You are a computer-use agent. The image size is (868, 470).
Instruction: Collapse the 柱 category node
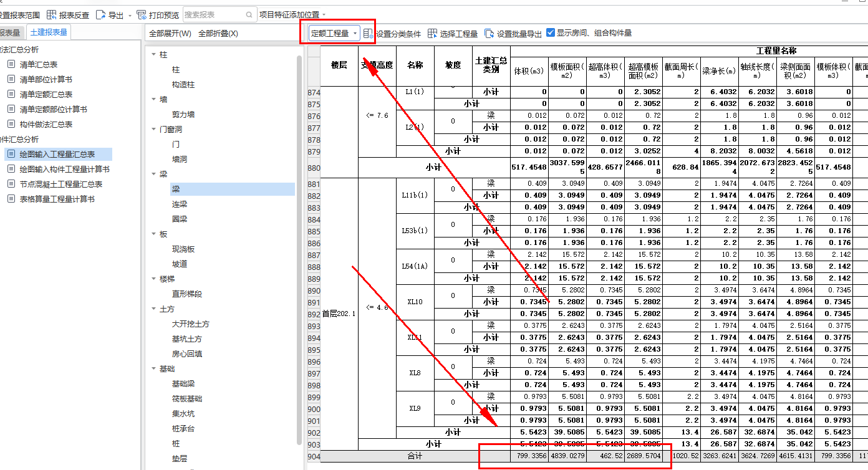click(153, 55)
